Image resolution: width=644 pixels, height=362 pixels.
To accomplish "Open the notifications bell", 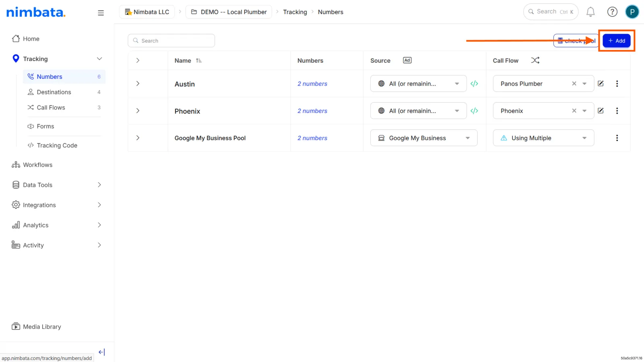I will click(590, 12).
